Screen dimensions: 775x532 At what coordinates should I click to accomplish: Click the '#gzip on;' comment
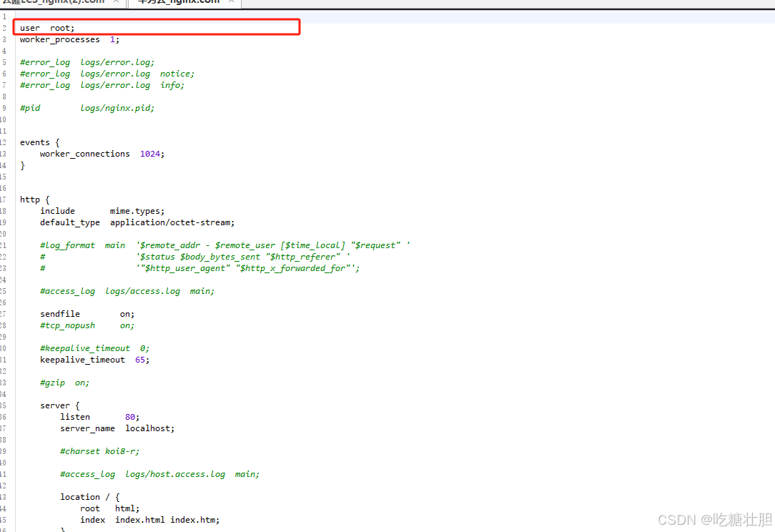(65, 383)
